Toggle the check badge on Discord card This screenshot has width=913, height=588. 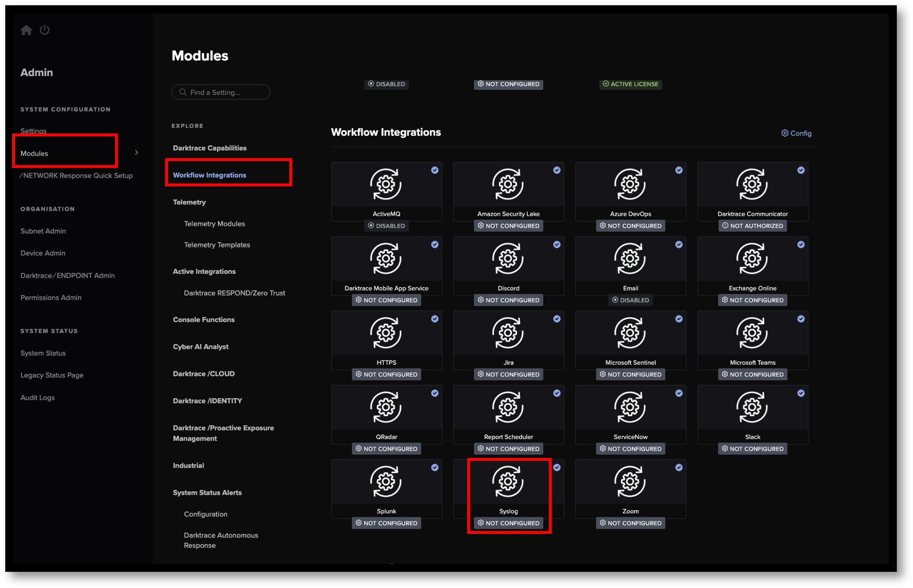pyautogui.click(x=557, y=245)
